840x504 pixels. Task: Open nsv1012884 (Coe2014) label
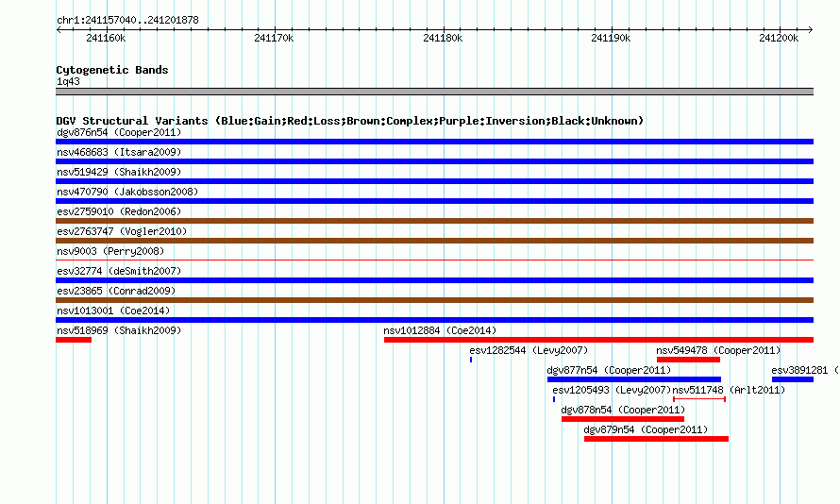coord(440,330)
